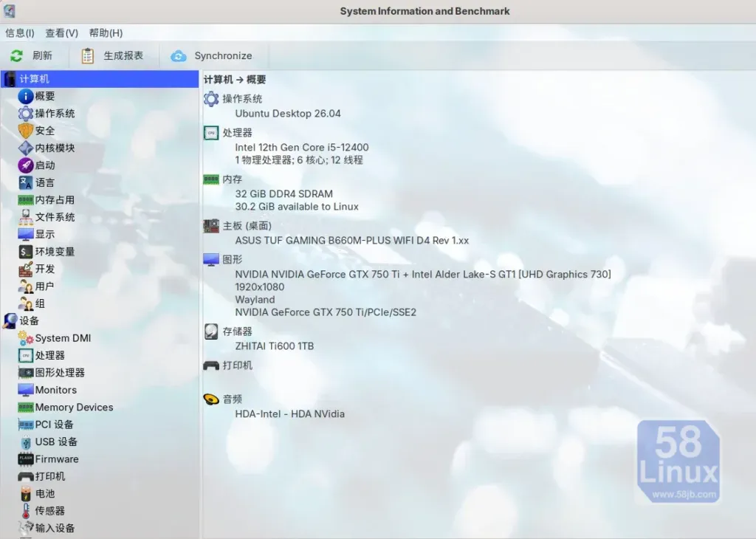
Task: Click the 刷新 toolbar button label
Action: [42, 56]
